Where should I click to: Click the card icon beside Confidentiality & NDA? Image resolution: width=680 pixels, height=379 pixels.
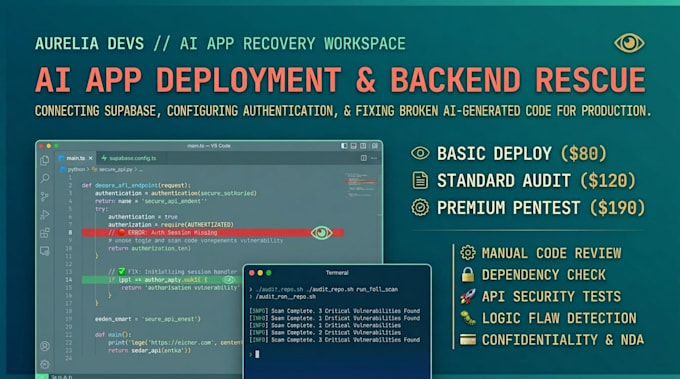(x=468, y=340)
